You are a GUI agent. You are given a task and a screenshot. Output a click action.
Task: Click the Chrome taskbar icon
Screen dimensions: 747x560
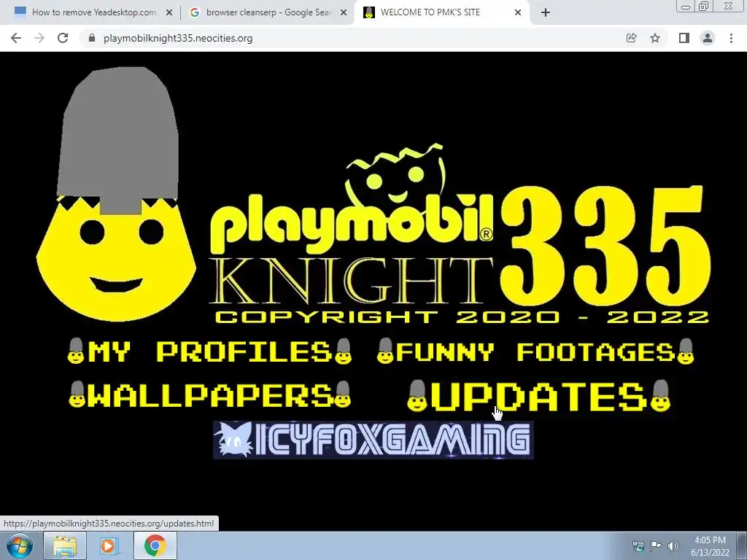coord(155,545)
